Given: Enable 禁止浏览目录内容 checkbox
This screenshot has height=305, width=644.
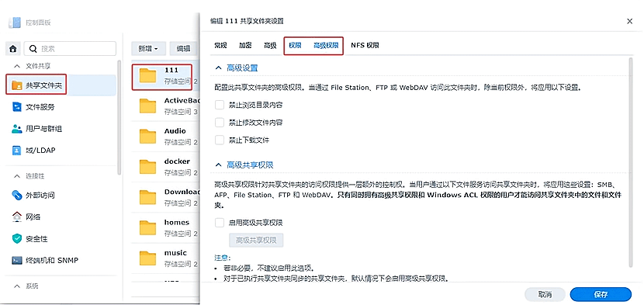Looking at the screenshot, I should tap(220, 105).
